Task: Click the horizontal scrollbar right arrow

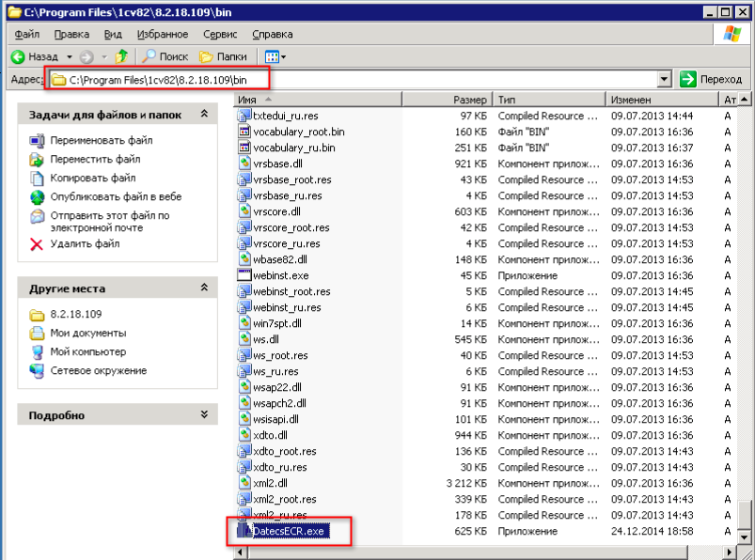Action: click(731, 552)
